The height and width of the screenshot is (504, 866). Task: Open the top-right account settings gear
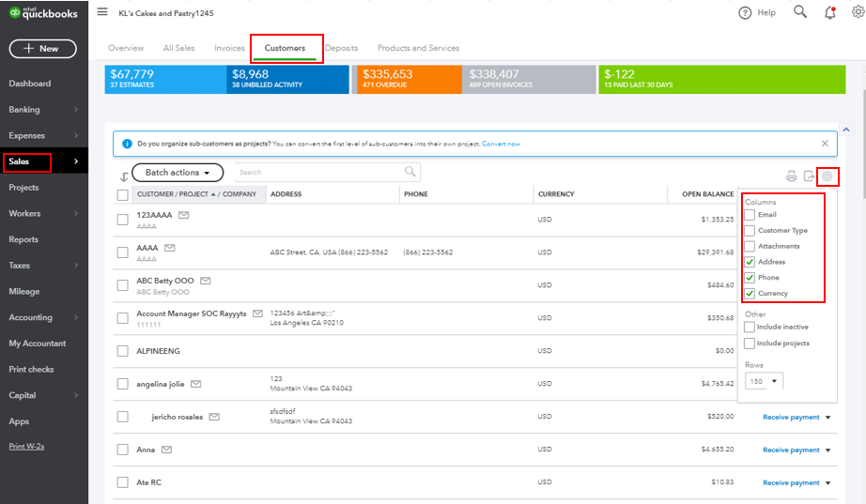(857, 12)
